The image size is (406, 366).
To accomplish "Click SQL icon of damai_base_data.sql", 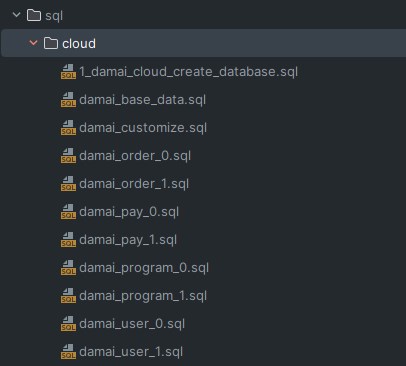I will (68, 100).
